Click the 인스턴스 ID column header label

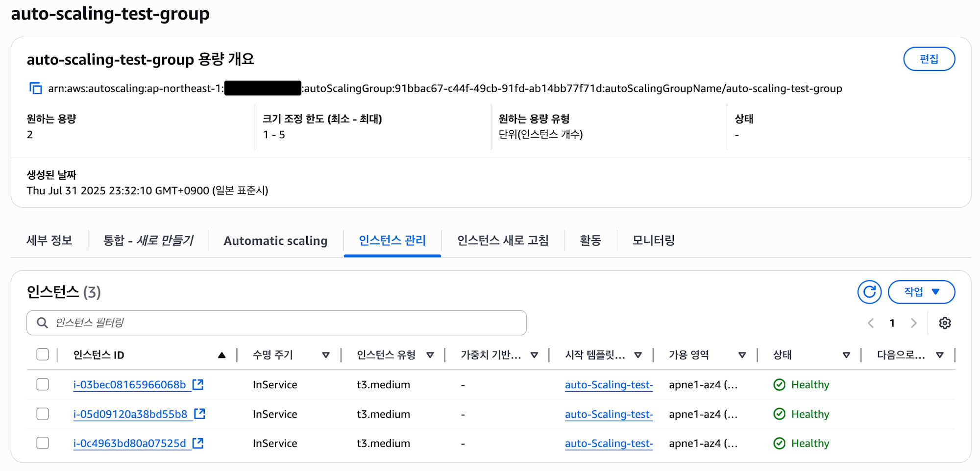click(x=98, y=355)
